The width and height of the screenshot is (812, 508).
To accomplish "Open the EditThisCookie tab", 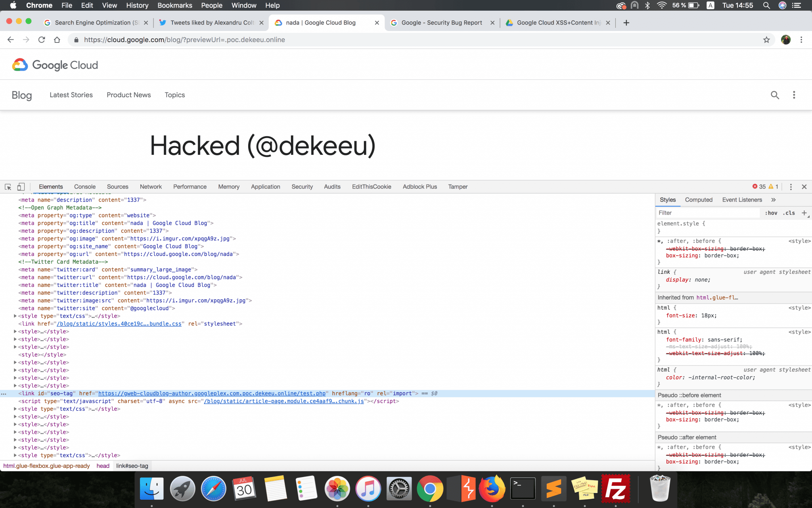I will pos(372,187).
